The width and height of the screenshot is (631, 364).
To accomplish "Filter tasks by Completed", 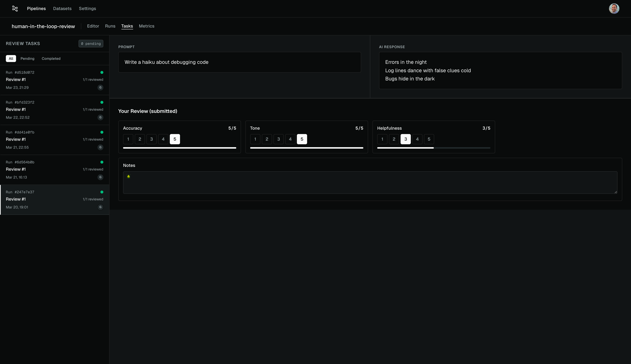I will click(x=51, y=59).
